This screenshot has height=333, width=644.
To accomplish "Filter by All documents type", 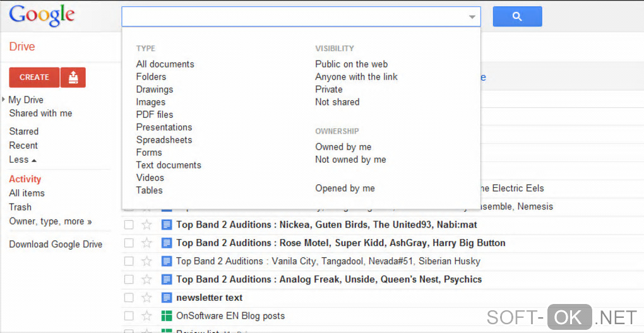I will tap(165, 64).
